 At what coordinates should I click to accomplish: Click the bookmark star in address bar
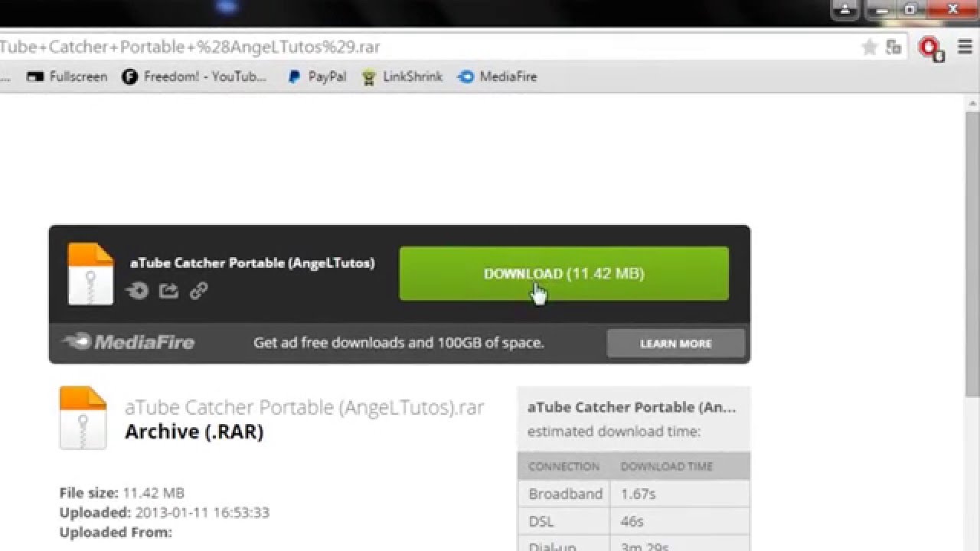pyautogui.click(x=869, y=47)
